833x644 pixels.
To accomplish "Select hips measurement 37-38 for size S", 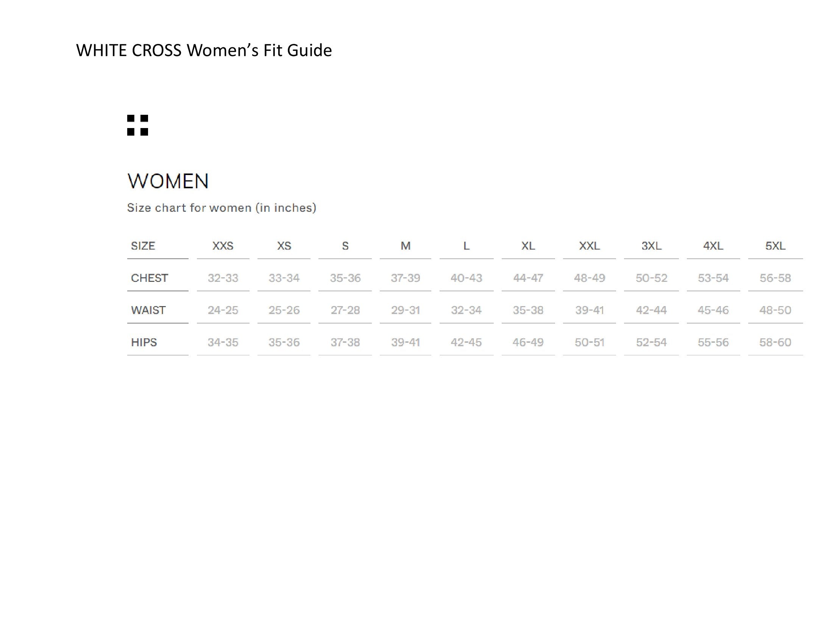I will [x=345, y=342].
